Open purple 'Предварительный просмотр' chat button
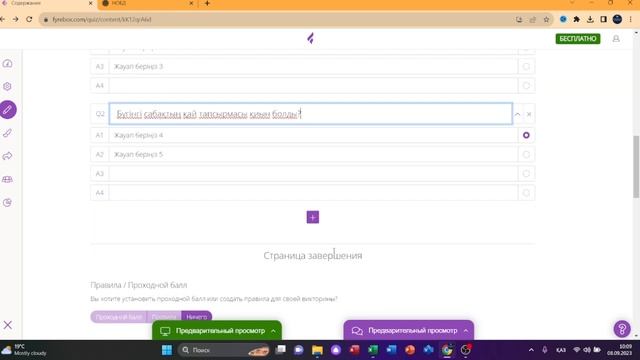640x360 pixels. tap(409, 330)
